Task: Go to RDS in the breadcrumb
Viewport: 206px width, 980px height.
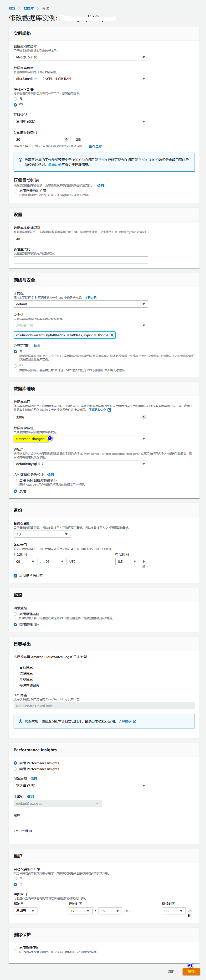Action: pyautogui.click(x=12, y=8)
